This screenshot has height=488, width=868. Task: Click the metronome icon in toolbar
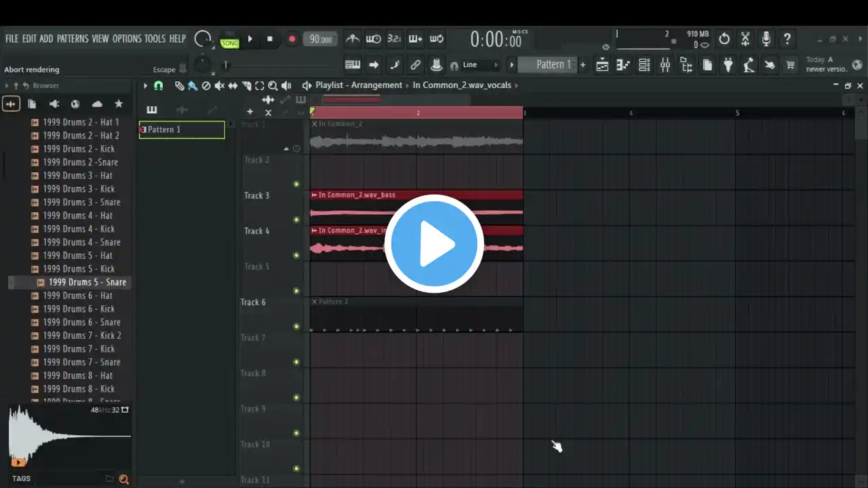pyautogui.click(x=352, y=39)
